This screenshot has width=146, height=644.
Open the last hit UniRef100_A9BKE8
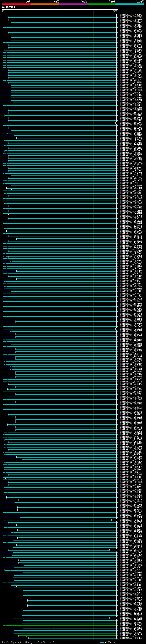[x=131, y=638]
